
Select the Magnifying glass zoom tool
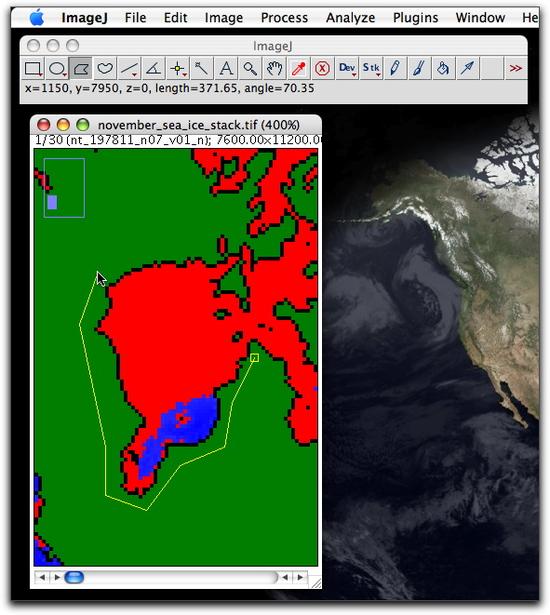point(250,69)
